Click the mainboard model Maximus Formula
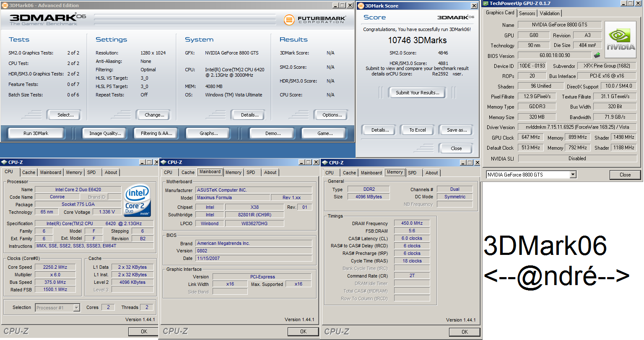The width and height of the screenshot is (644, 340). point(233,197)
